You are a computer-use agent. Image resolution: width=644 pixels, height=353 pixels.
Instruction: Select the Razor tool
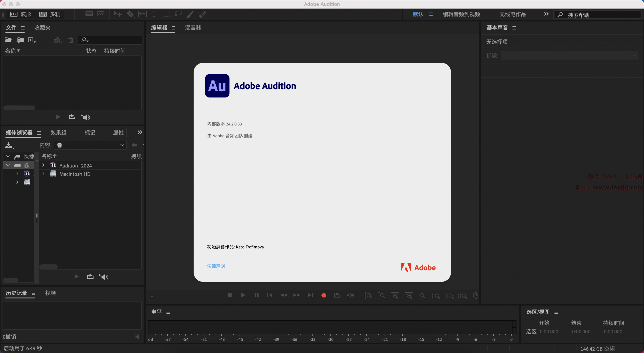click(x=130, y=14)
